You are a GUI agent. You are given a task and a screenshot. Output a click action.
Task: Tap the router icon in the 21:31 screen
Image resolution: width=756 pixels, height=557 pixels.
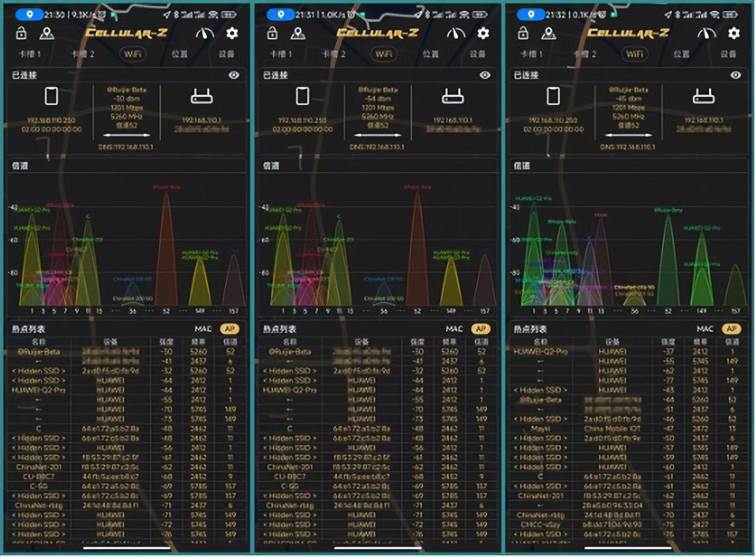[453, 96]
